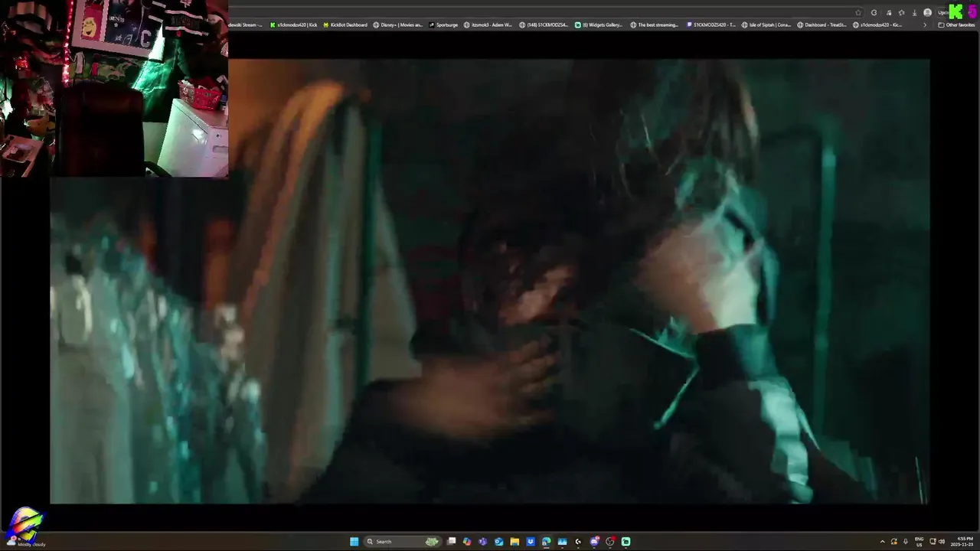
Task: Expand the bookmarks bar overflow chevron
Action: 925,24
